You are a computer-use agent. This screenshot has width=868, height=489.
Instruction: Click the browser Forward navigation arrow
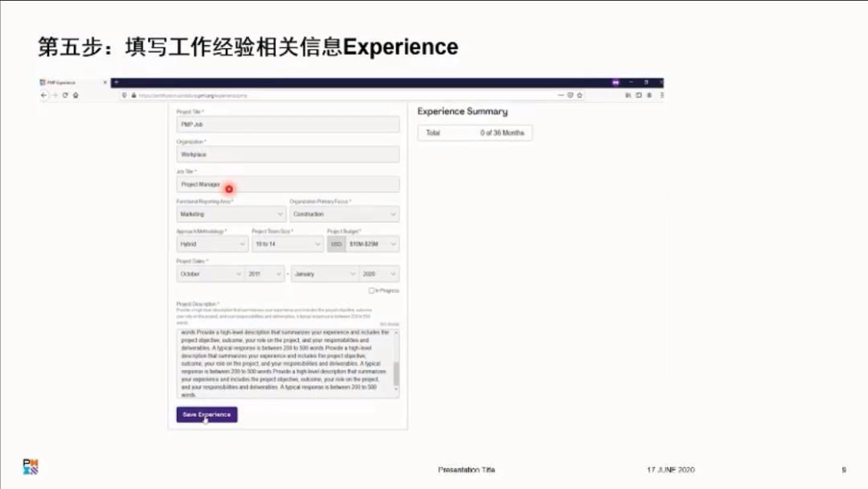click(x=54, y=95)
